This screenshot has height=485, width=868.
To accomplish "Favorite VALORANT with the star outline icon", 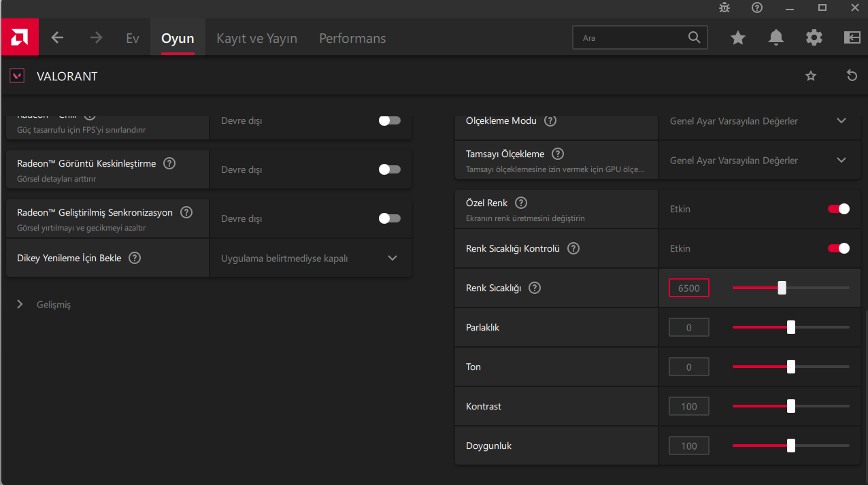I will point(811,76).
